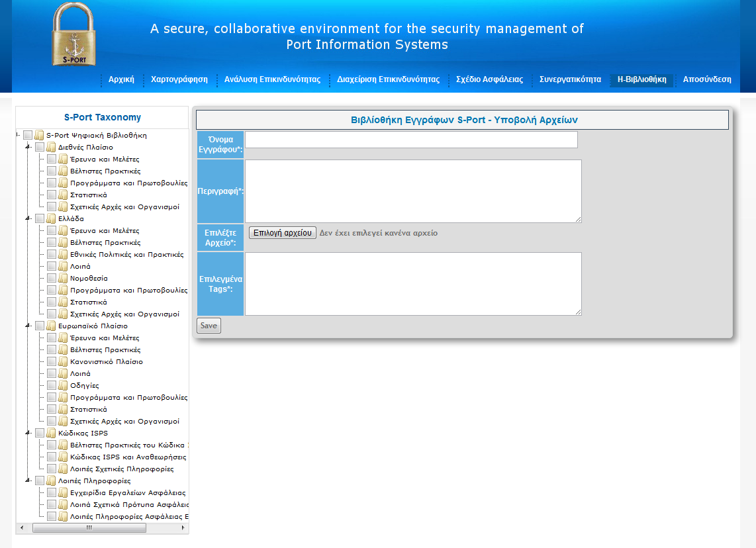Click folder icon of Λοιπά under Ευρωπαϊκό Πλαίσιο

63,373
